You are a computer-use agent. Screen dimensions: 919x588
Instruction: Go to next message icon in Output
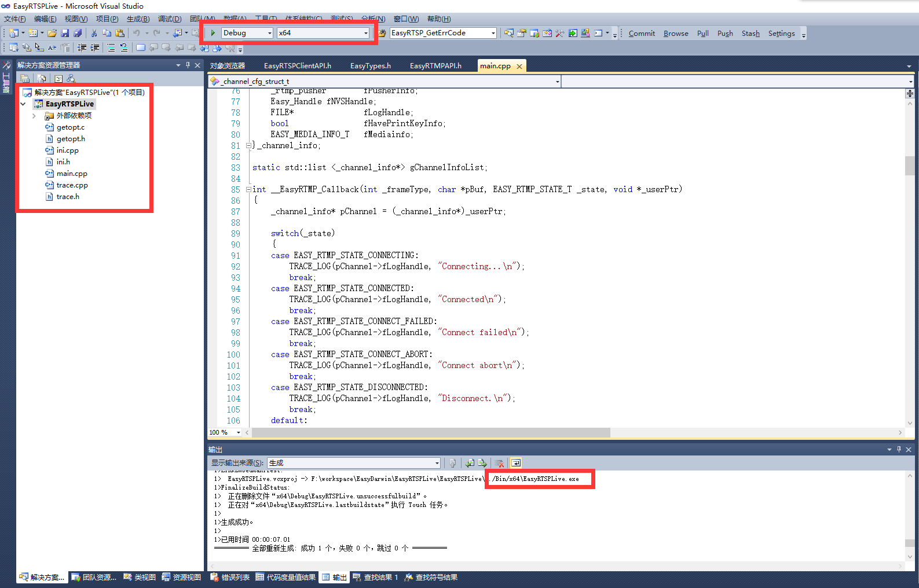(x=482, y=463)
